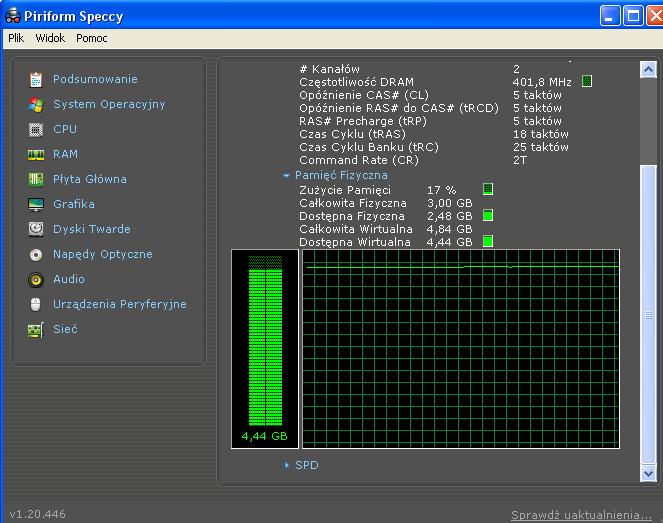Screen dimensions: 663x523
Task: Open the Urządzenia Peryferyjne section
Action: [119, 304]
